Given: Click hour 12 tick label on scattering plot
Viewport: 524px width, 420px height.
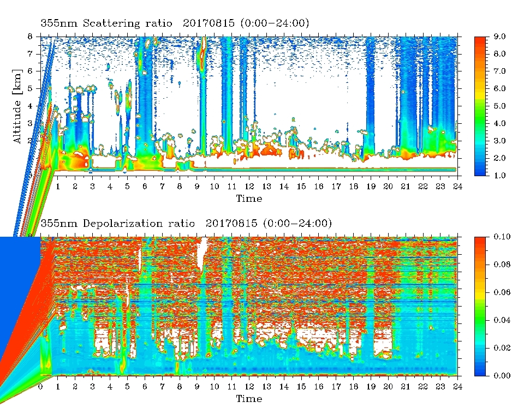Looking at the screenshot, I should 249,187.
